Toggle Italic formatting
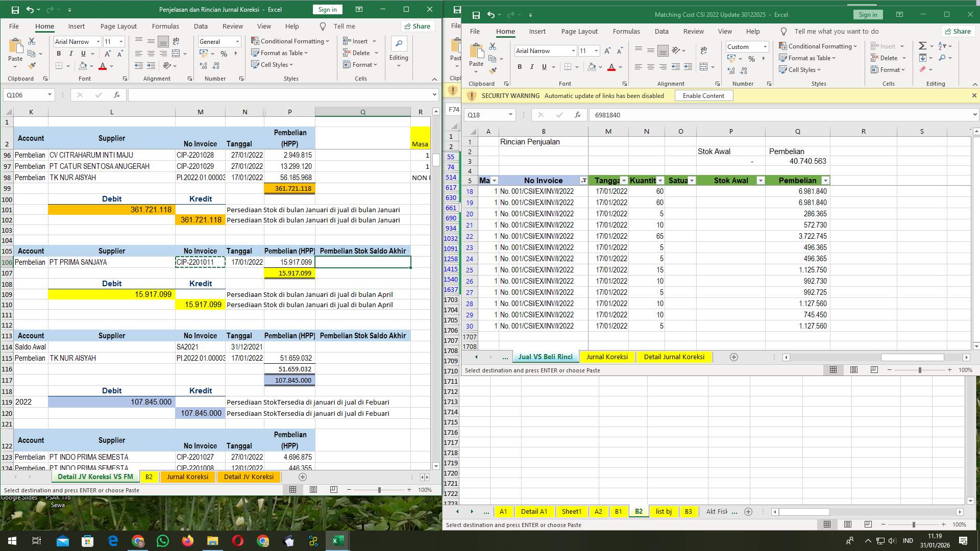The height and width of the screenshot is (551, 980). point(532,67)
